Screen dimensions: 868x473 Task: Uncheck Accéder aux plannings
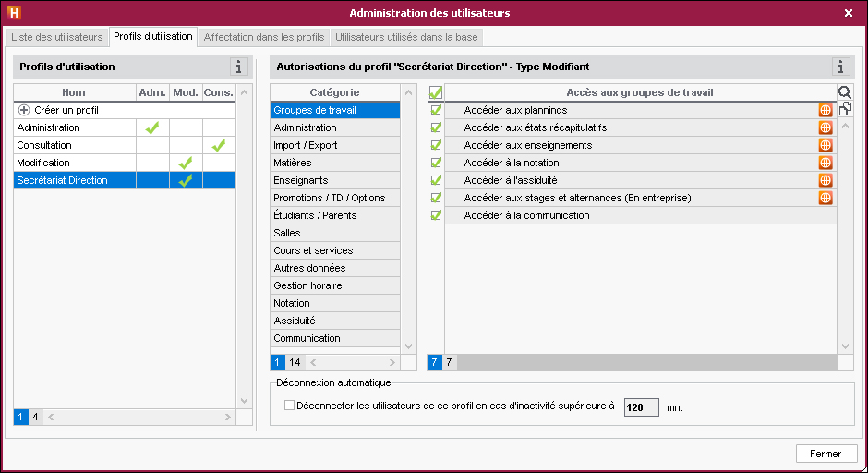click(x=436, y=110)
